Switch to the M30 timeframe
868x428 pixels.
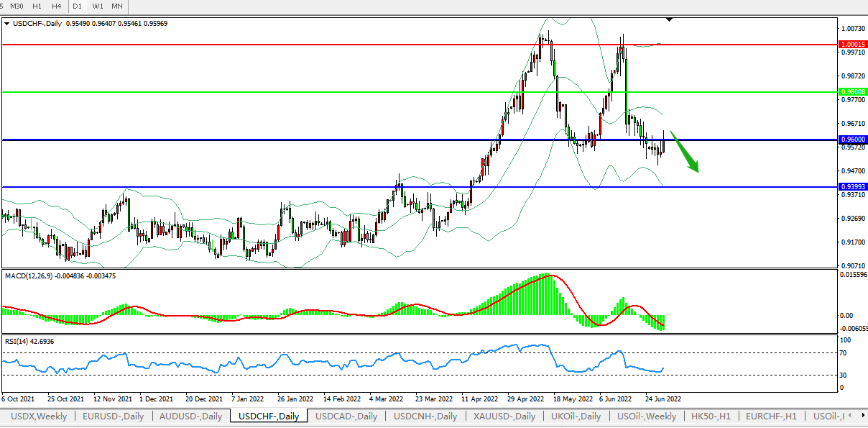17,6
